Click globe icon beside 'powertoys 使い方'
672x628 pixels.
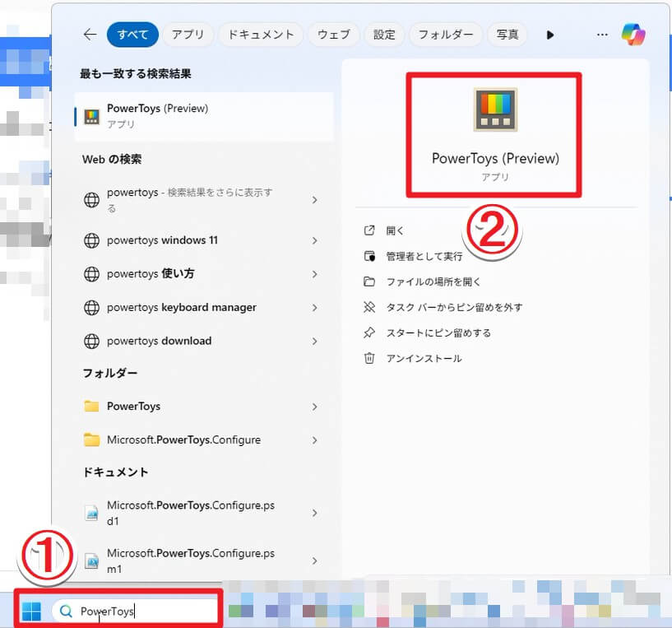(92, 274)
